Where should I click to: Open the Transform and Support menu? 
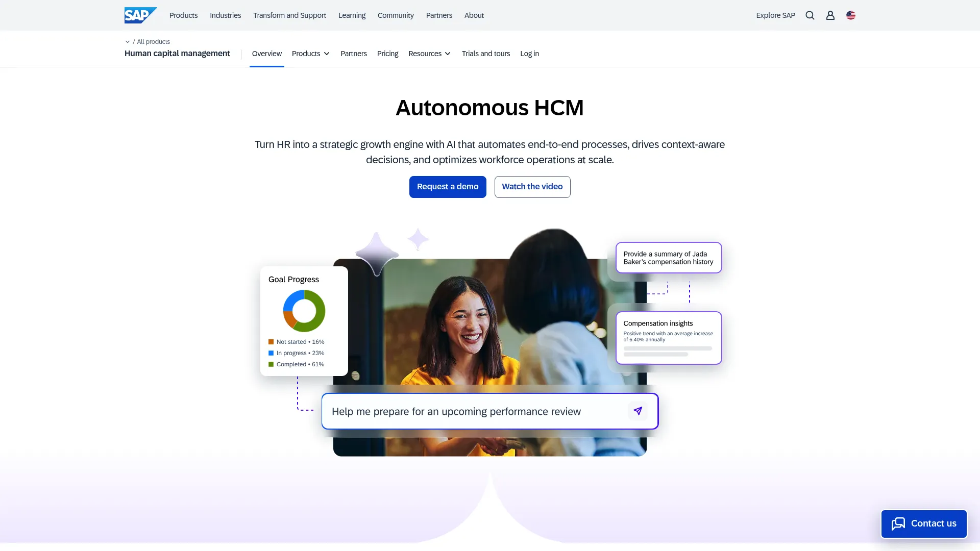(x=289, y=15)
